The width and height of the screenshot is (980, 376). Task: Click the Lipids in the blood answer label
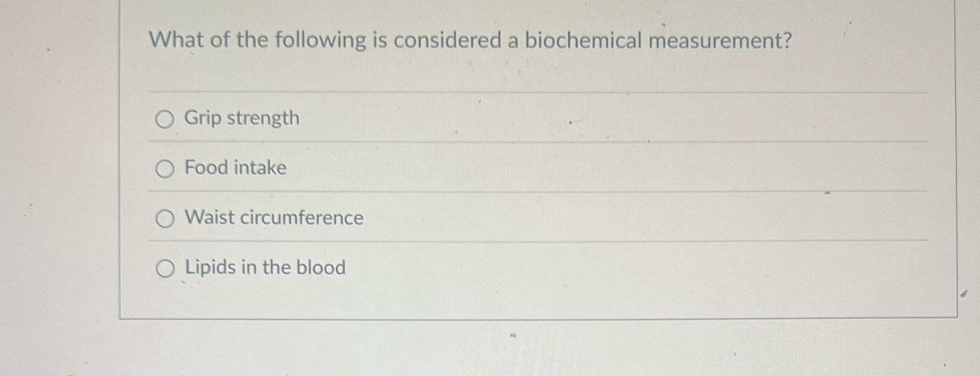[x=264, y=268]
